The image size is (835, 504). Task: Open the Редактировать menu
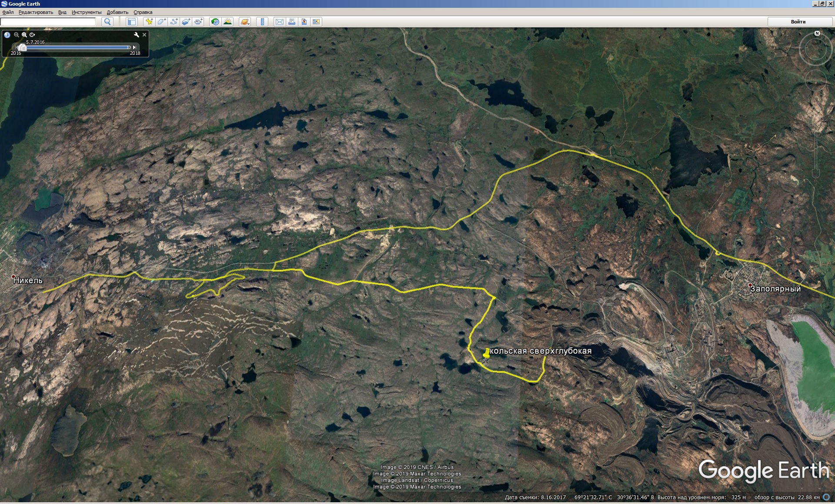[36, 12]
